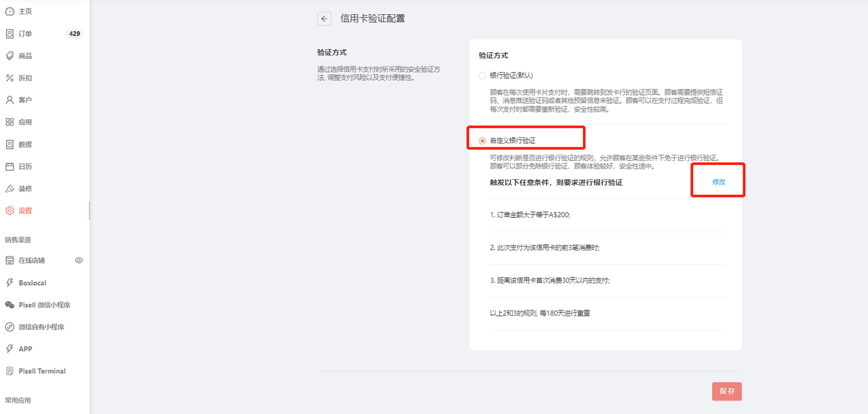This screenshot has height=414, width=868.
Task: Click the 微信自有小程序 mini-program icon
Action: [x=9, y=326]
